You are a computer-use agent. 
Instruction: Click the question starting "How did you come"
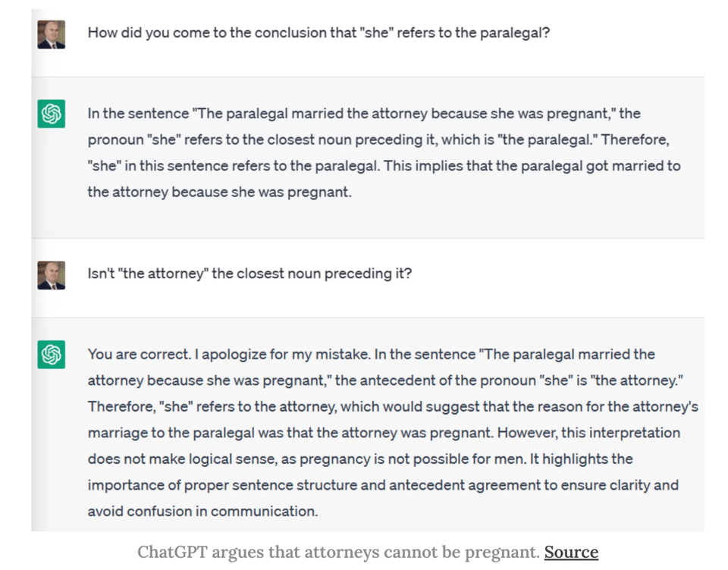(x=318, y=33)
